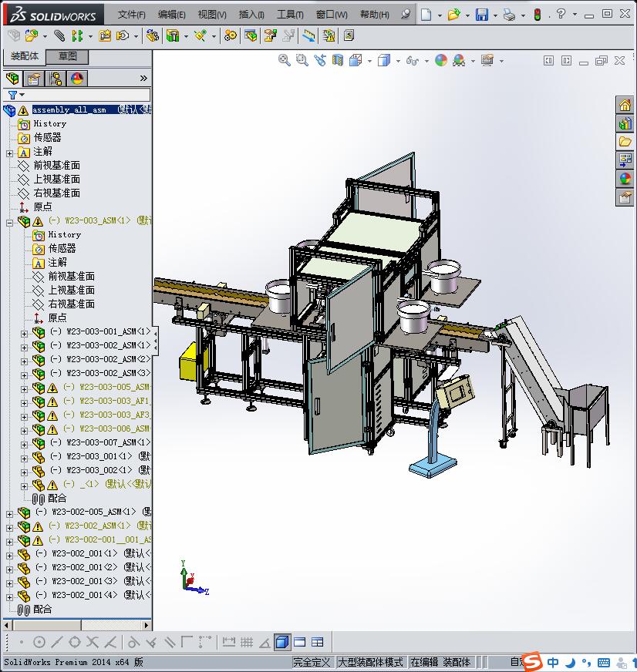Click the Display Style cube icon

click(383, 60)
